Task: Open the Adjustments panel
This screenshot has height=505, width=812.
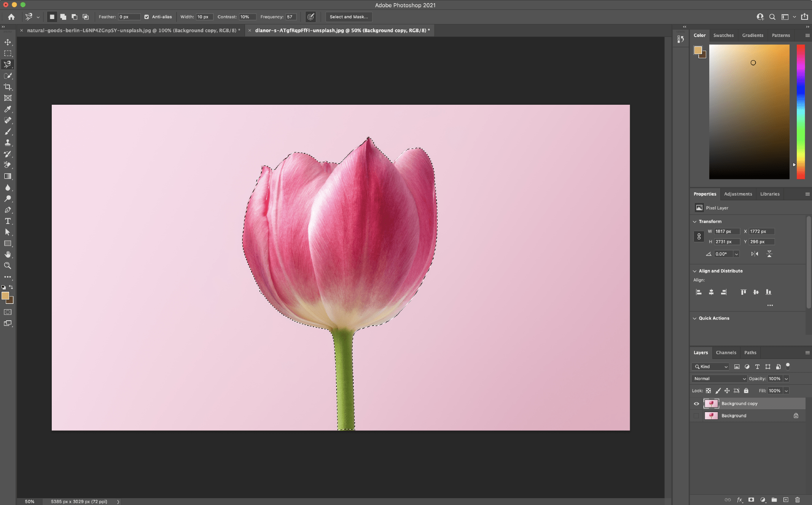Action: coord(738,193)
